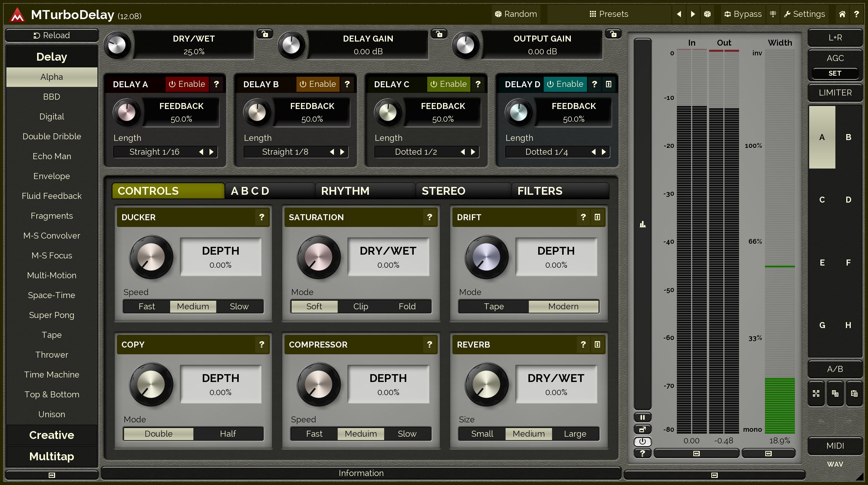Screen dimensions: 868x485
Task: Collapse the In/Out meters panel expander
Action: click(696, 453)
